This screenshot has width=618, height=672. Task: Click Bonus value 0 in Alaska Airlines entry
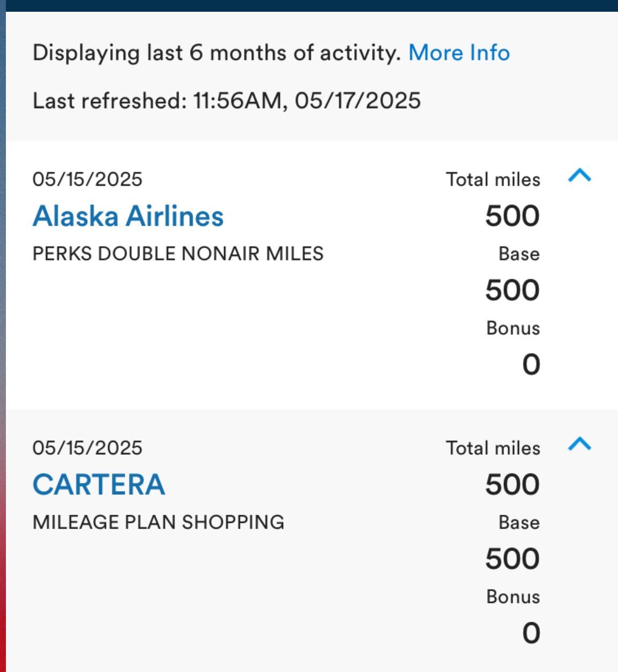click(x=531, y=365)
